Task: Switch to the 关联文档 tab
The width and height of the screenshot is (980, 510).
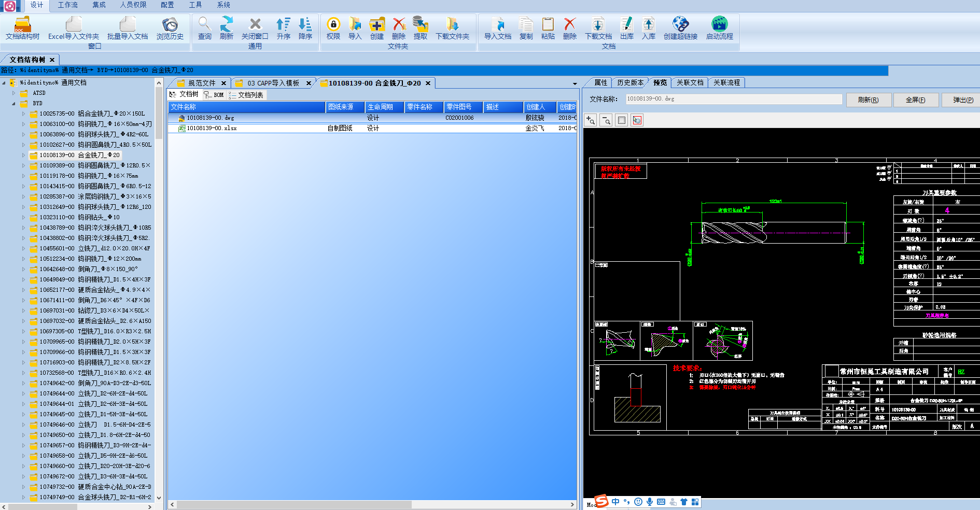Action: click(690, 82)
